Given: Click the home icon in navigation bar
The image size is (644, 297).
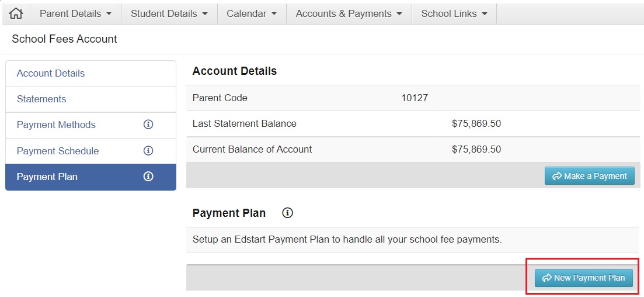Looking at the screenshot, I should click(x=16, y=13).
